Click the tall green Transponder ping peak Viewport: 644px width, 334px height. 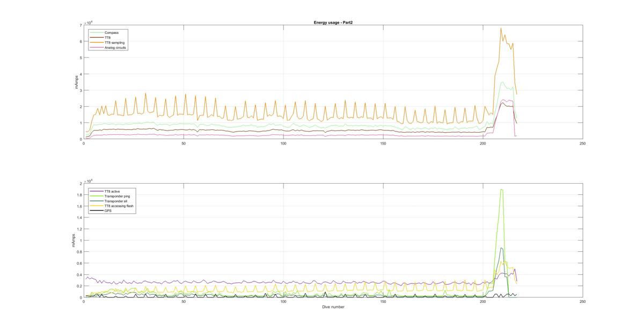pos(501,190)
